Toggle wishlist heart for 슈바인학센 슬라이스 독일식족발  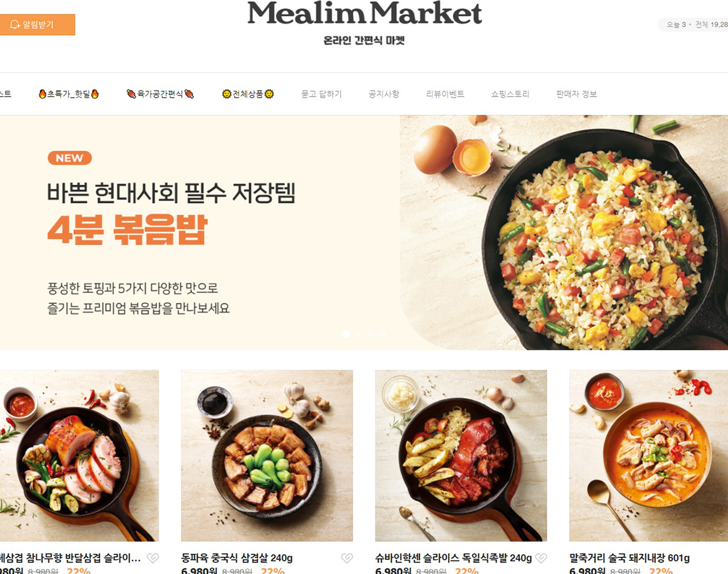click(541, 558)
